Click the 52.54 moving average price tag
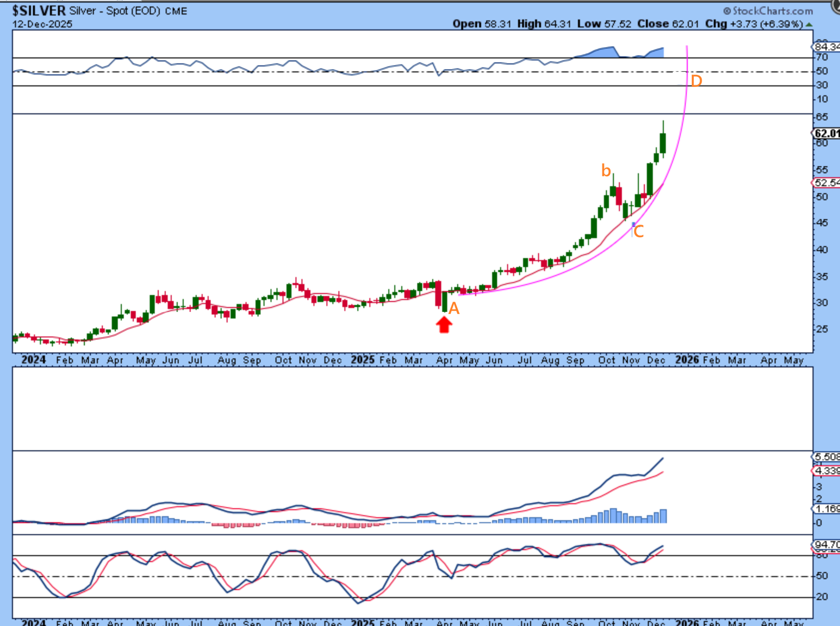 [x=827, y=183]
